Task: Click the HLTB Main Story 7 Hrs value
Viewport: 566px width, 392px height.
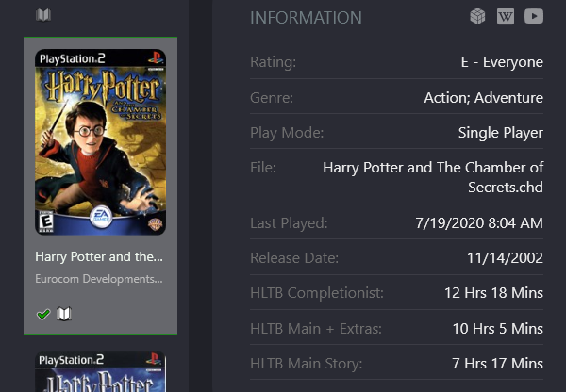Action: pos(498,364)
